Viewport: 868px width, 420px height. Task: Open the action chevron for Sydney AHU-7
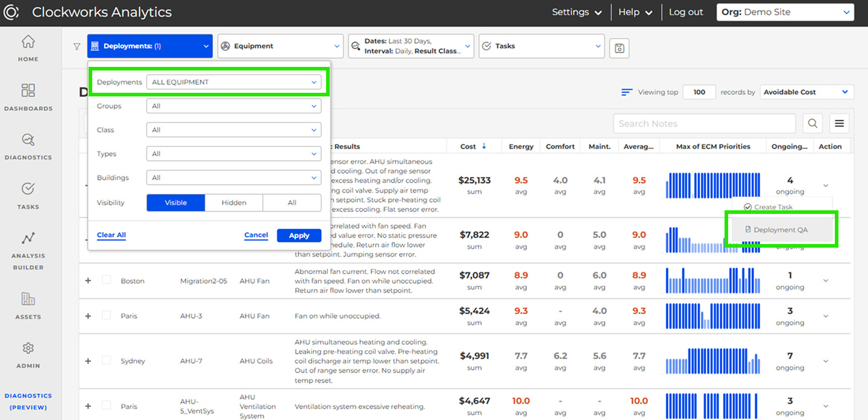tap(826, 362)
